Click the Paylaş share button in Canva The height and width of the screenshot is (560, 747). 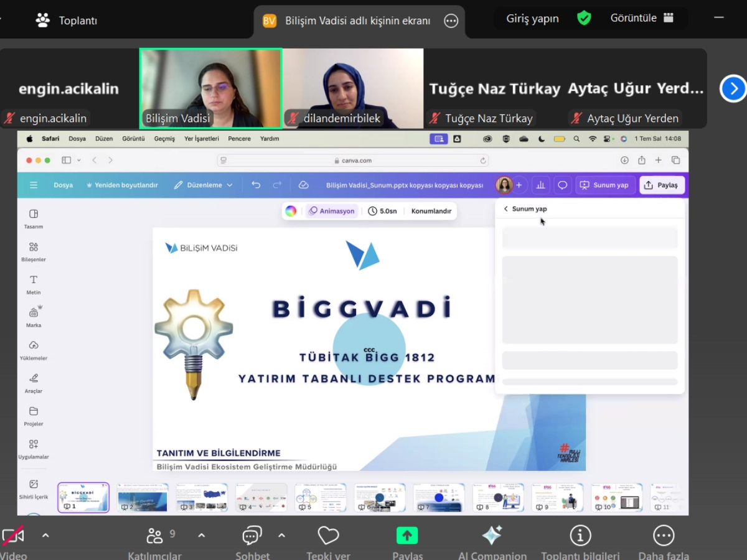(662, 185)
